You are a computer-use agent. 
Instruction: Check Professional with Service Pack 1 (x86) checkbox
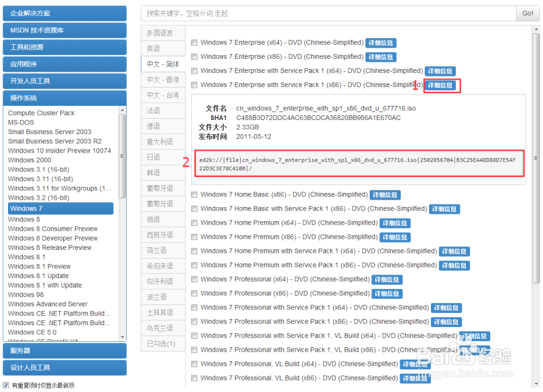coord(194,322)
